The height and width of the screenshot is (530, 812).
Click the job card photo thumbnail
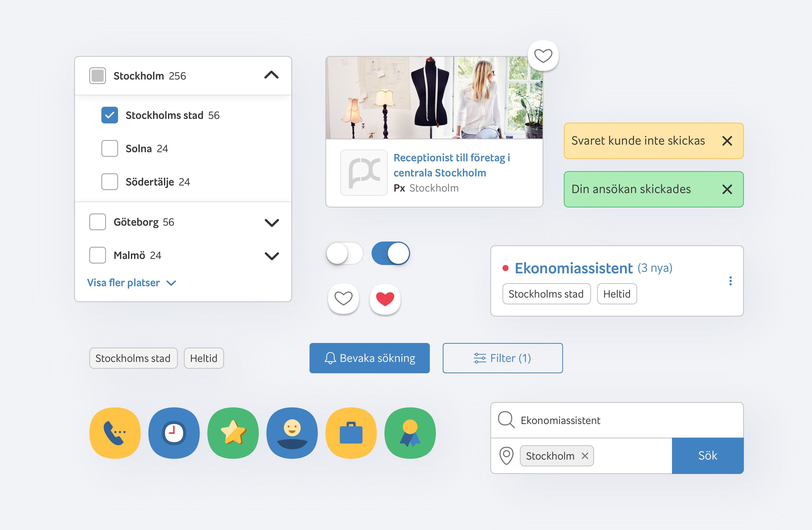coord(434,98)
